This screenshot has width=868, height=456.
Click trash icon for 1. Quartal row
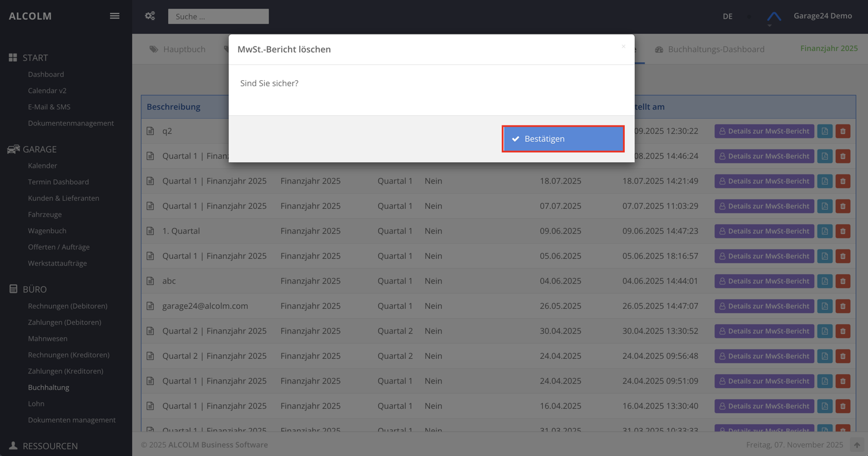(x=842, y=231)
